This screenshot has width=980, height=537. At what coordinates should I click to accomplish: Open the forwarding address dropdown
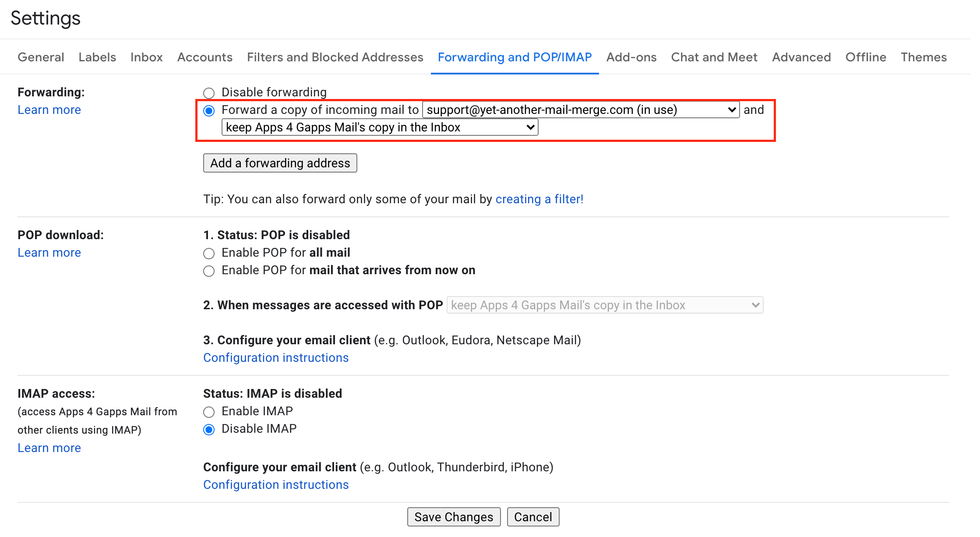click(581, 110)
